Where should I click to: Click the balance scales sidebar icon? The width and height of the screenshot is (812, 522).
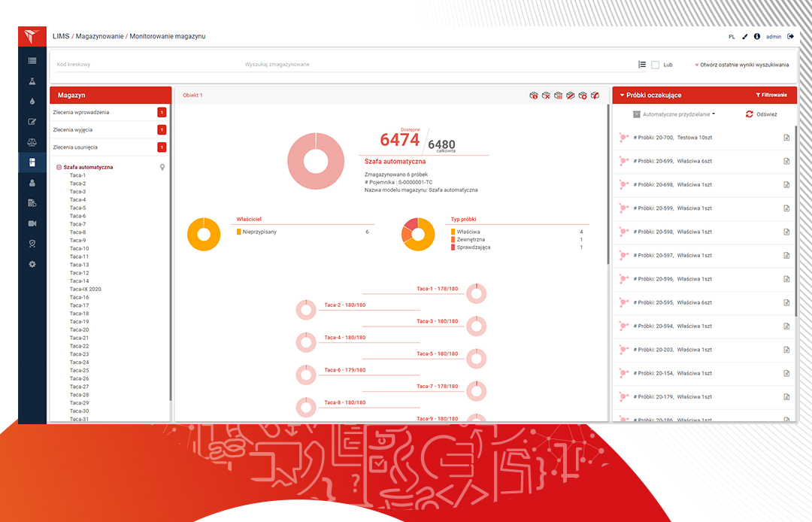pos(32,141)
